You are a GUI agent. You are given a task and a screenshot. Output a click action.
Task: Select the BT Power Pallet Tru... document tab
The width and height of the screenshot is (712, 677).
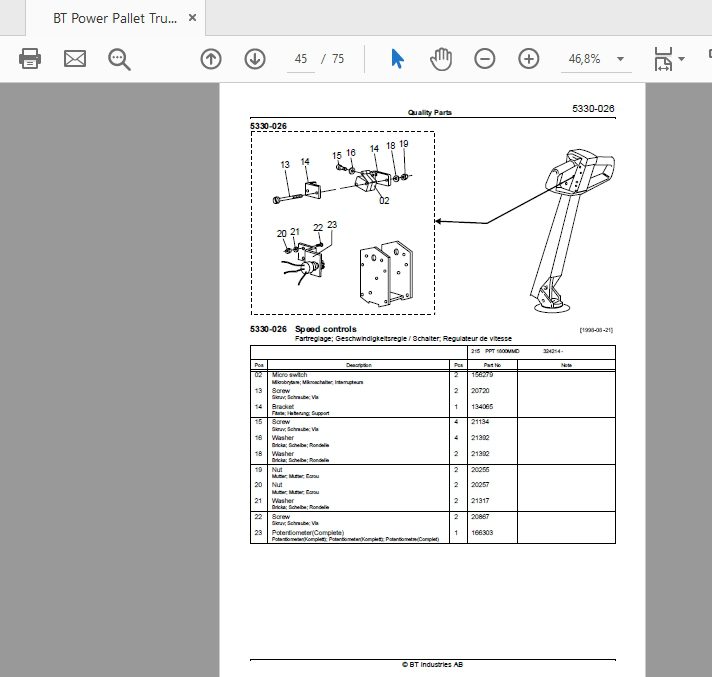(115, 18)
